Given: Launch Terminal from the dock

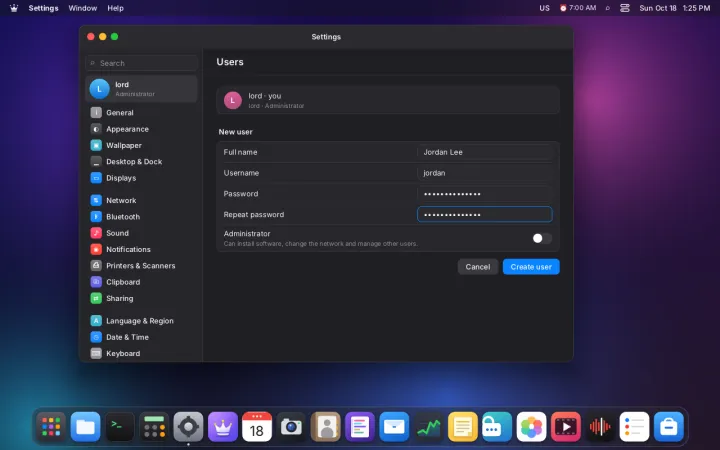Looking at the screenshot, I should click(x=120, y=427).
